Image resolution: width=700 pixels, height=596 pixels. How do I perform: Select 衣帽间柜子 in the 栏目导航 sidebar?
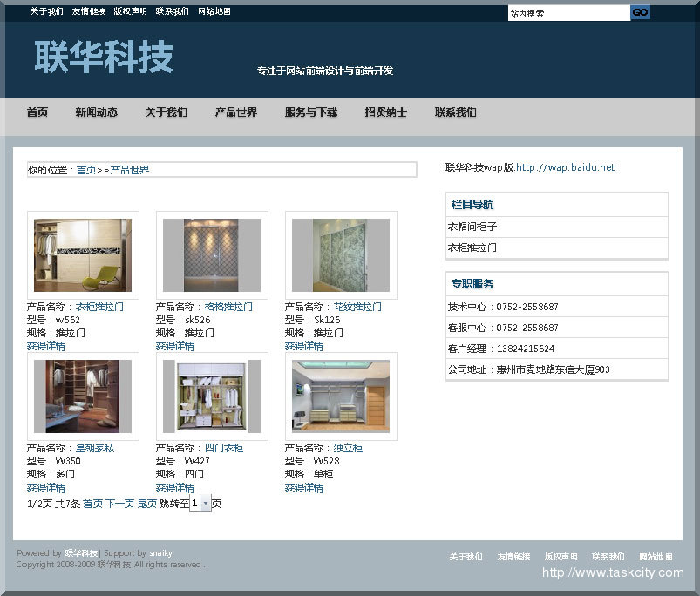(x=472, y=227)
